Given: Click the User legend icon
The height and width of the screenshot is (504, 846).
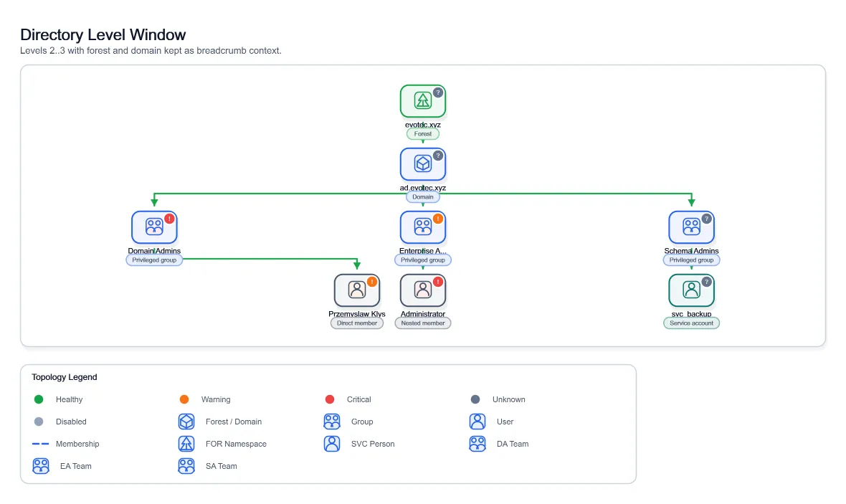Looking at the screenshot, I should 477,422.
